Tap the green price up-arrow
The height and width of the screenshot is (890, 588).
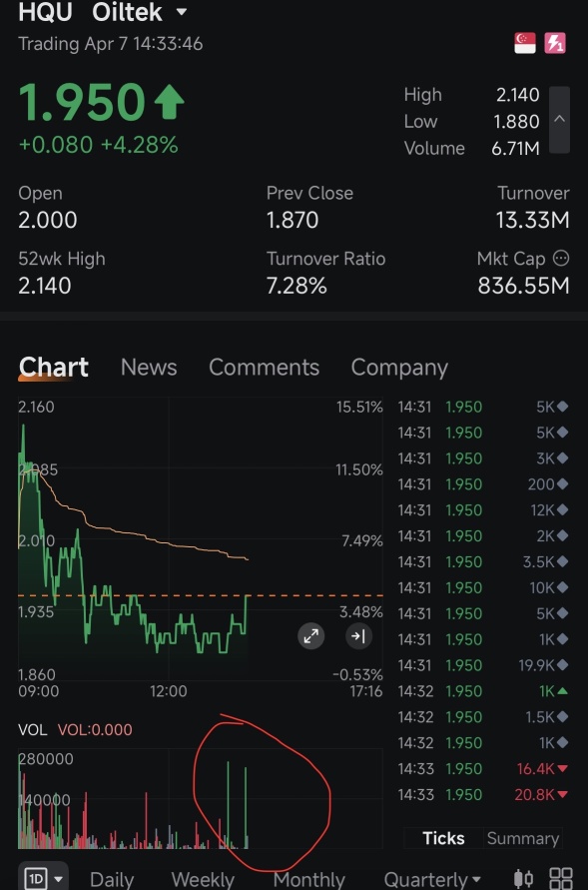click(x=169, y=102)
